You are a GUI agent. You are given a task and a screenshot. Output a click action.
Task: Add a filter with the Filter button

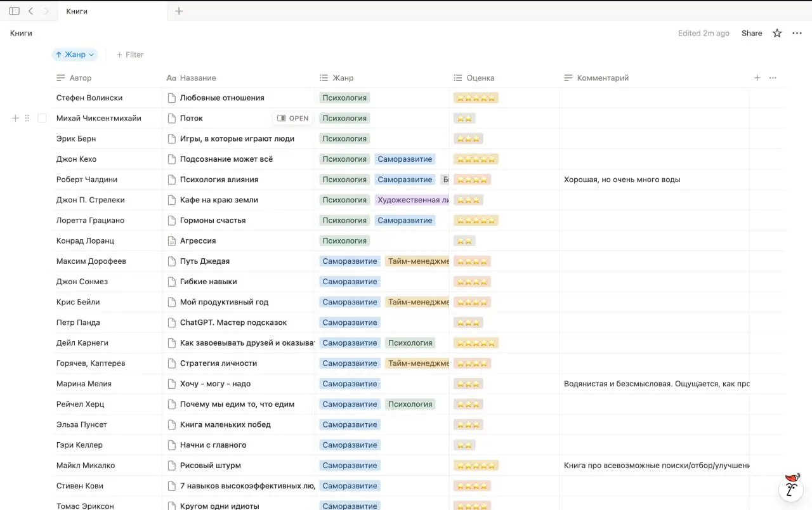130,55
